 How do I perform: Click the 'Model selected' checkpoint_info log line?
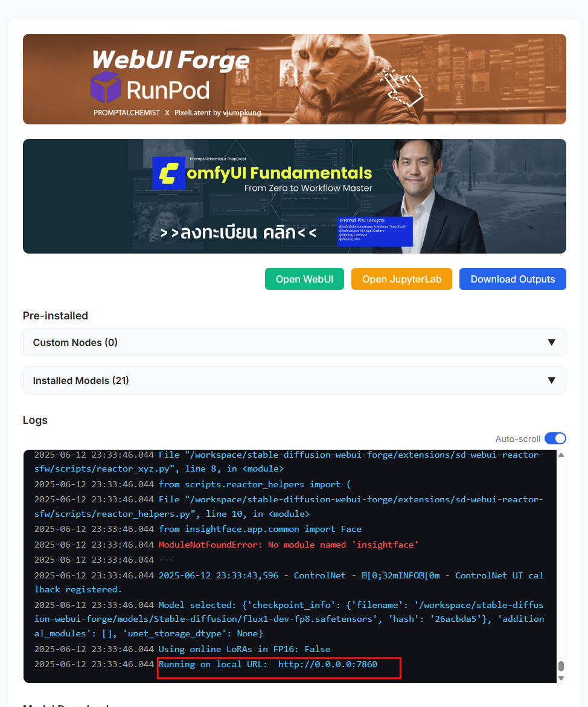[x=289, y=619]
